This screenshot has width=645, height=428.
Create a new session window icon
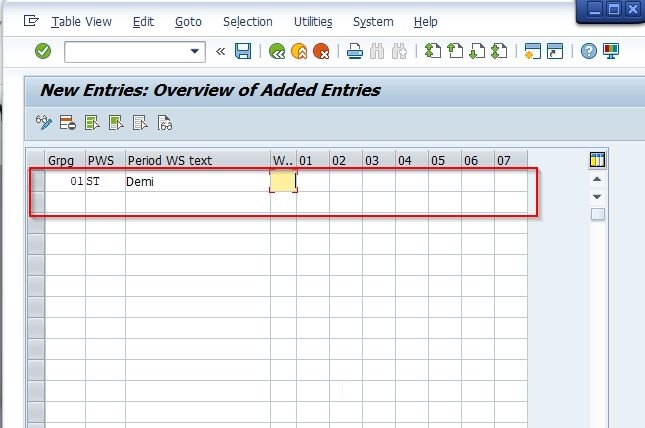[533, 51]
